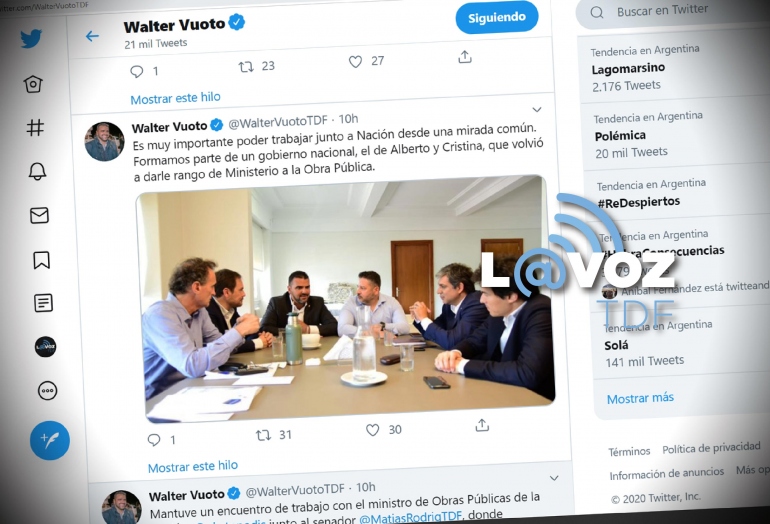This screenshot has height=524, width=770.
Task: Open the Lagomarsino trending topic
Action: click(628, 68)
